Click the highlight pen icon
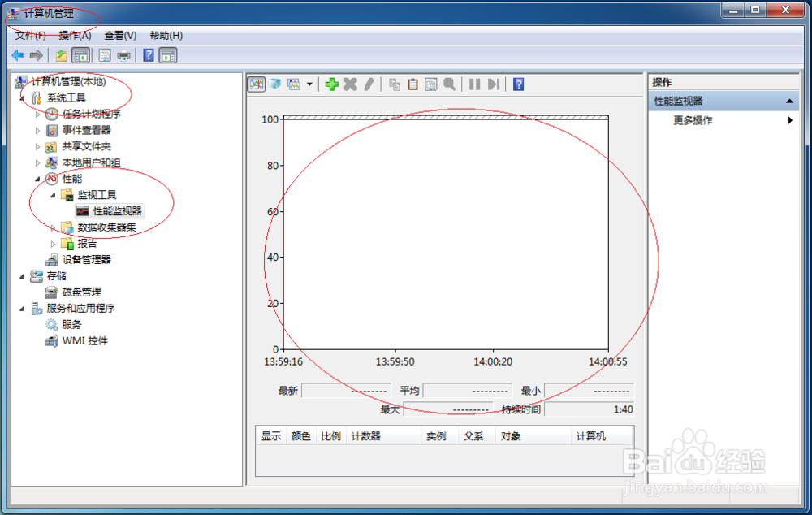The width and height of the screenshot is (812, 515). pyautogui.click(x=369, y=84)
